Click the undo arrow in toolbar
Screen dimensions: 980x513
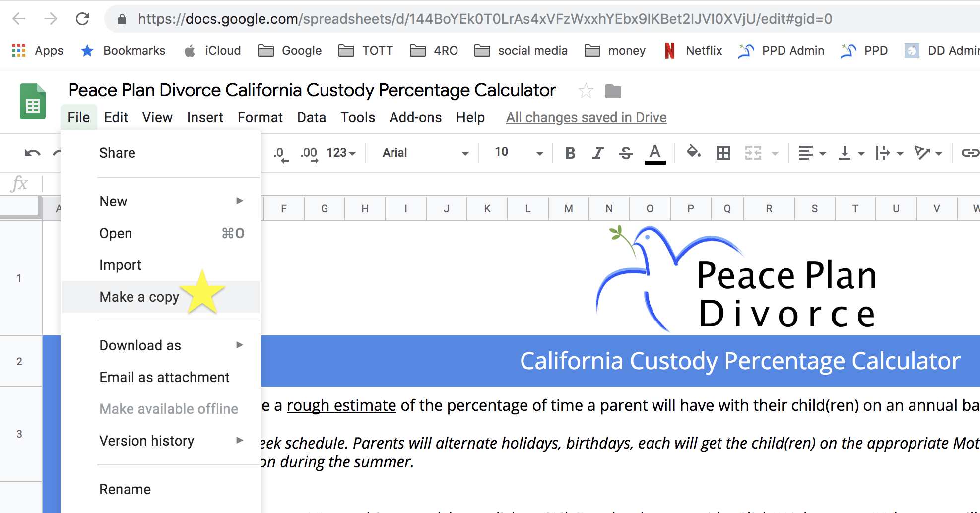pos(33,153)
